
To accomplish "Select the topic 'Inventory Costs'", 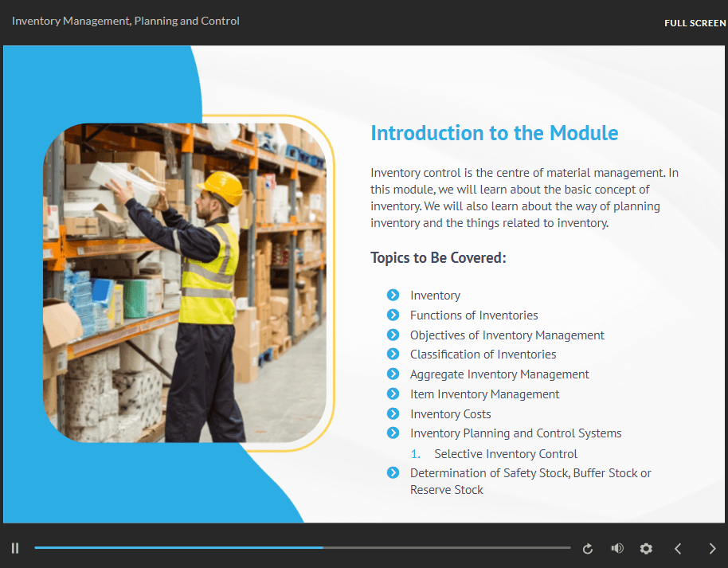I will coord(450,413).
